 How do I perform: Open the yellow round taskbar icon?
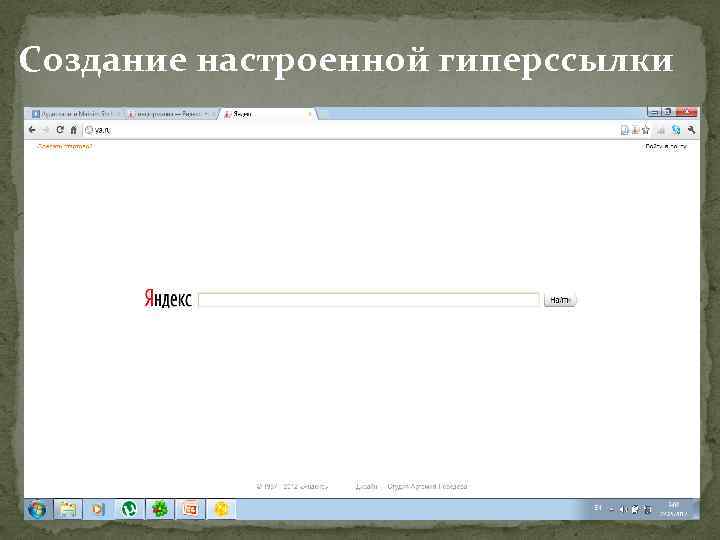click(221, 509)
